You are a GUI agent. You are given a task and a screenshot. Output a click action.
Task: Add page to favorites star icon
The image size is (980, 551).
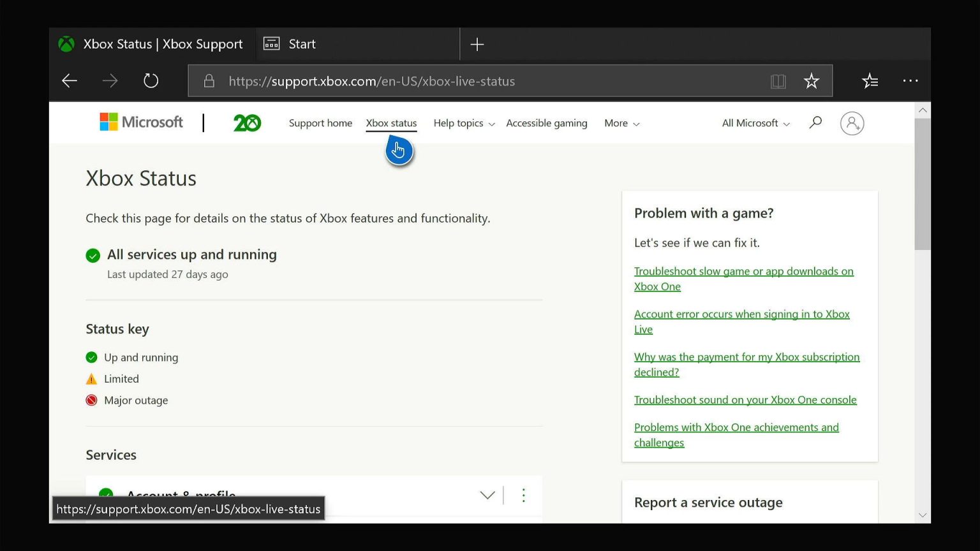811,81
